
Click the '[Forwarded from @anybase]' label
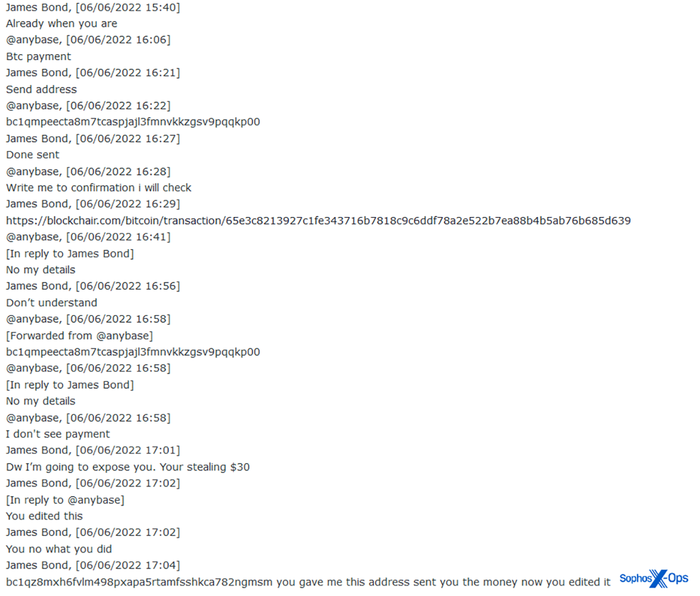[x=79, y=335]
